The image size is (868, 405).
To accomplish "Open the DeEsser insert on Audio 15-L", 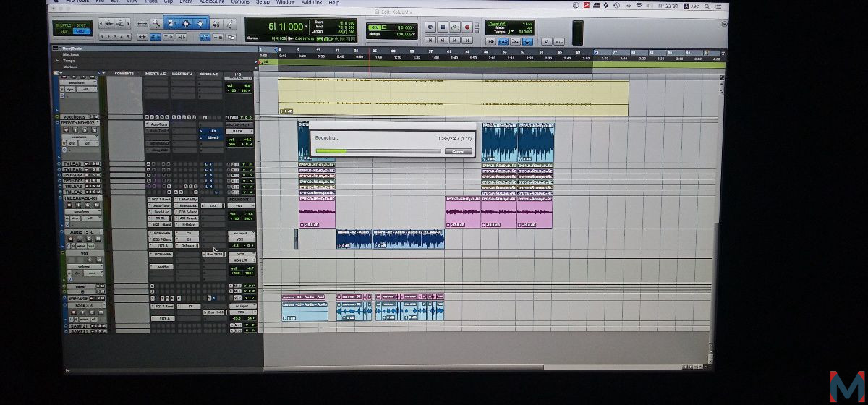I will 187,246.
